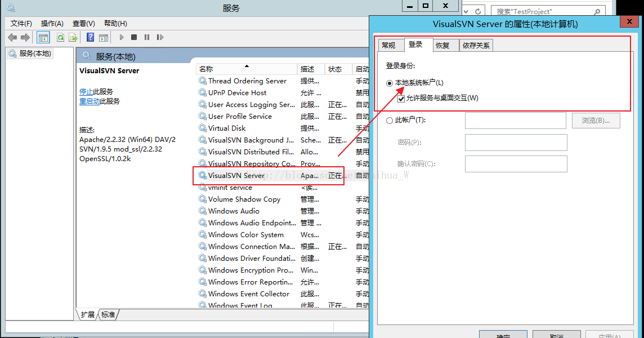
Task: Click 重启动 link to restart service
Action: 90,101
